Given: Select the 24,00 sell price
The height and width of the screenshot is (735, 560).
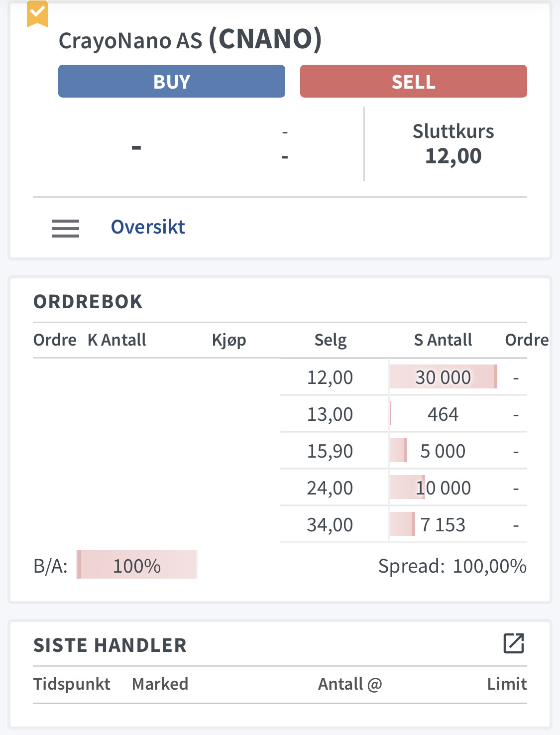Looking at the screenshot, I should pyautogui.click(x=330, y=488).
